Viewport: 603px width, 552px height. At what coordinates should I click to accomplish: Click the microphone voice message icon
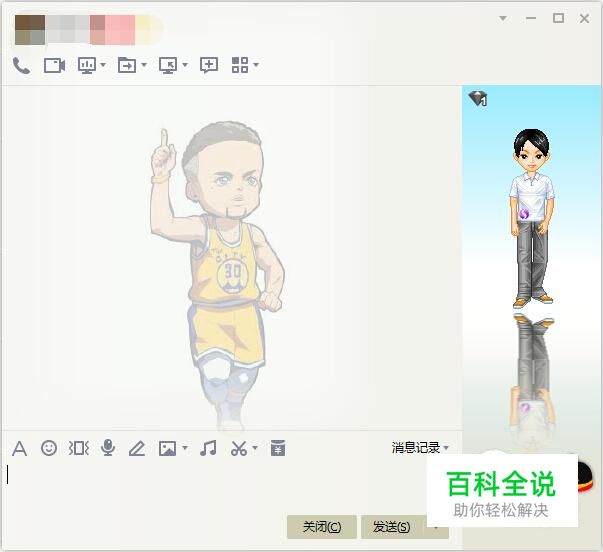pos(108,448)
